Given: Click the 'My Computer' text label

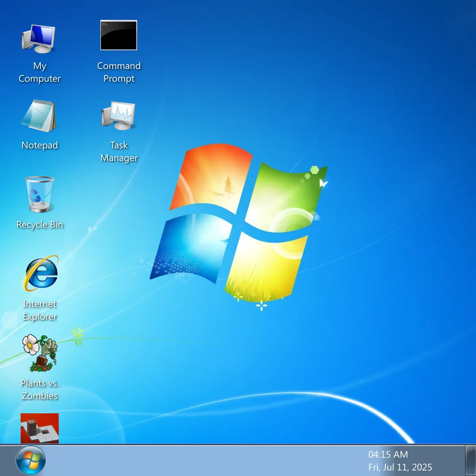Looking at the screenshot, I should tap(40, 72).
